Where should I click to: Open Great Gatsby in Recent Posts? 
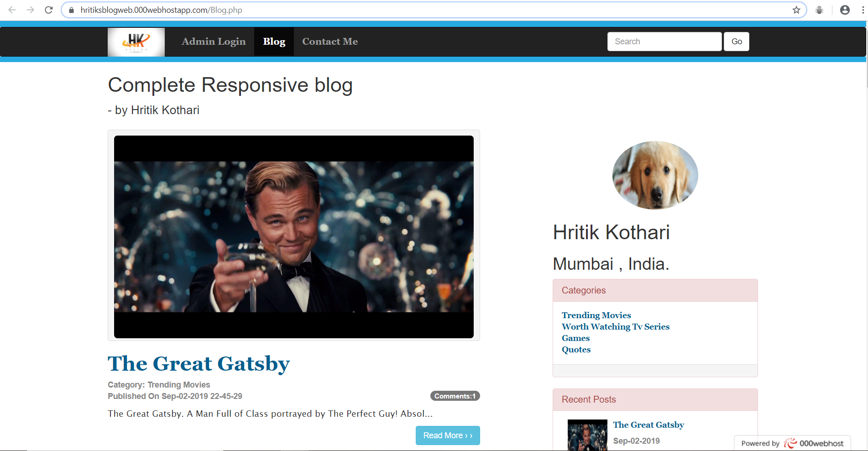click(x=648, y=425)
